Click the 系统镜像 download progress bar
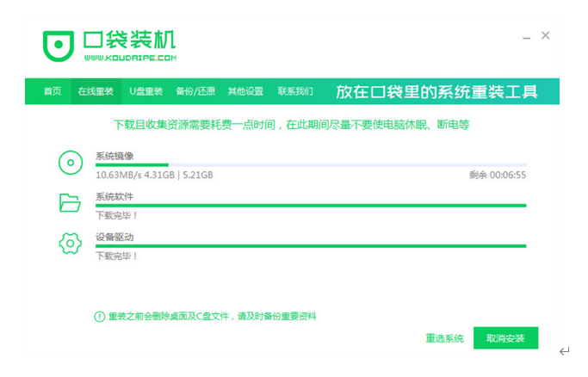The width and height of the screenshot is (588, 377). tap(310, 164)
